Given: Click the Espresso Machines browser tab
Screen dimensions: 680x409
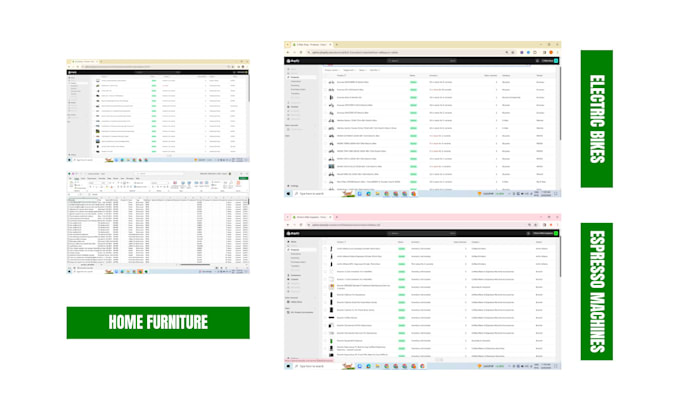Looking at the screenshot, I should (x=312, y=217).
